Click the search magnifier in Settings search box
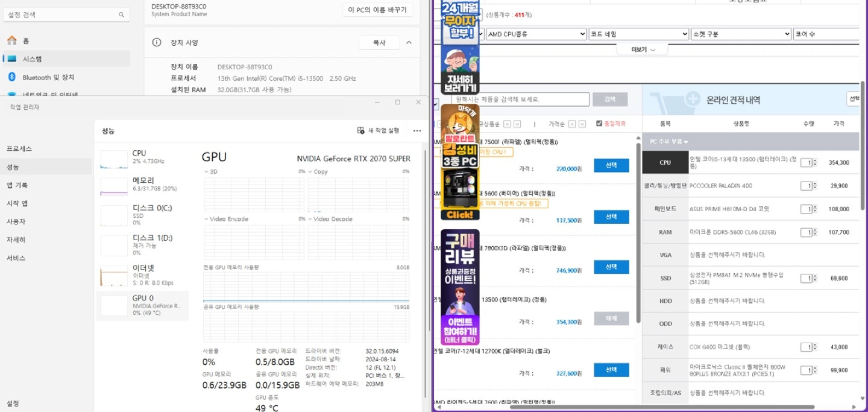The width and height of the screenshot is (868, 412). click(x=121, y=14)
